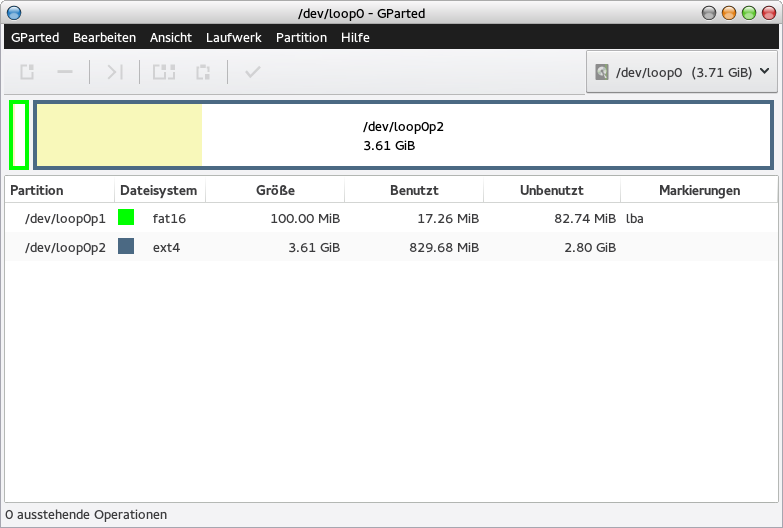
Task: Click the disk icon in device selector
Action: tap(602, 72)
